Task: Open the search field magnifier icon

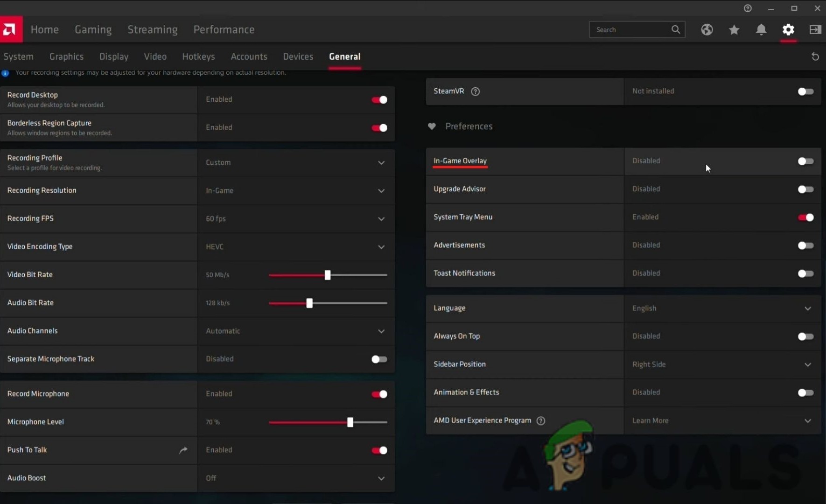Action: pos(676,29)
